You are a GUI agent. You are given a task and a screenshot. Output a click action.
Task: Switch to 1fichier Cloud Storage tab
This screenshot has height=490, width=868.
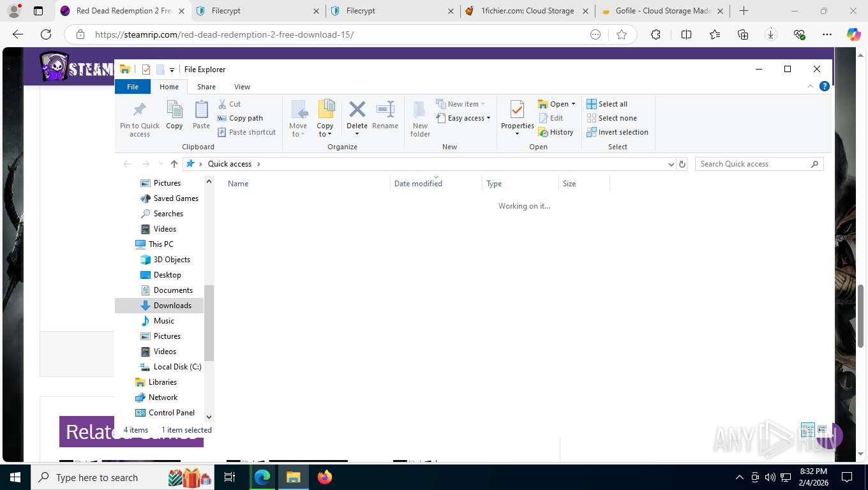coord(527,11)
